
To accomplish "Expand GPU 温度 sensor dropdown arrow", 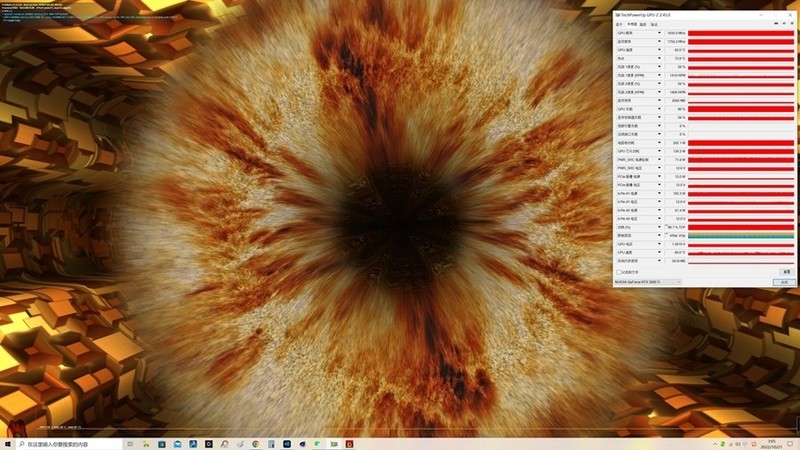I will pyautogui.click(x=659, y=50).
